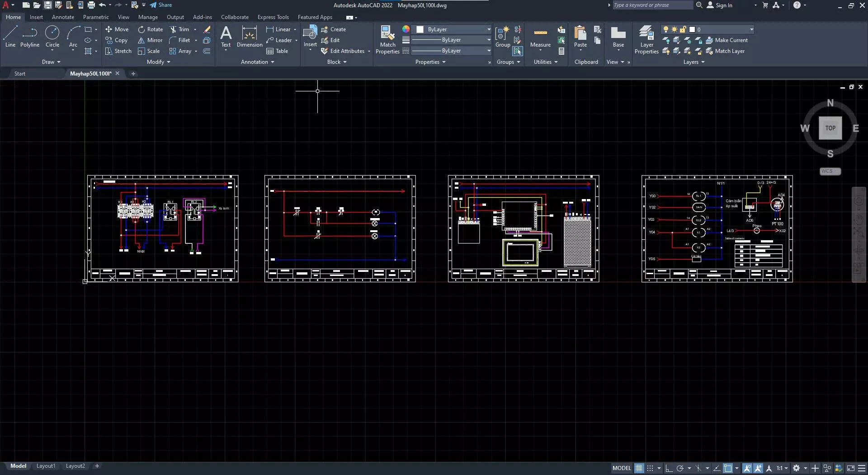
Task: Toggle ortho mode in status bar
Action: pos(669,468)
